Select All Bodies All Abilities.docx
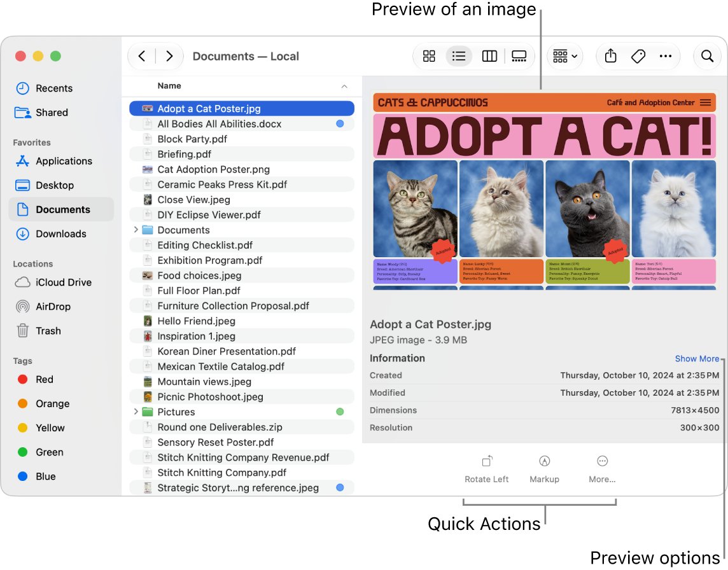The width and height of the screenshot is (728, 570). 241,124
